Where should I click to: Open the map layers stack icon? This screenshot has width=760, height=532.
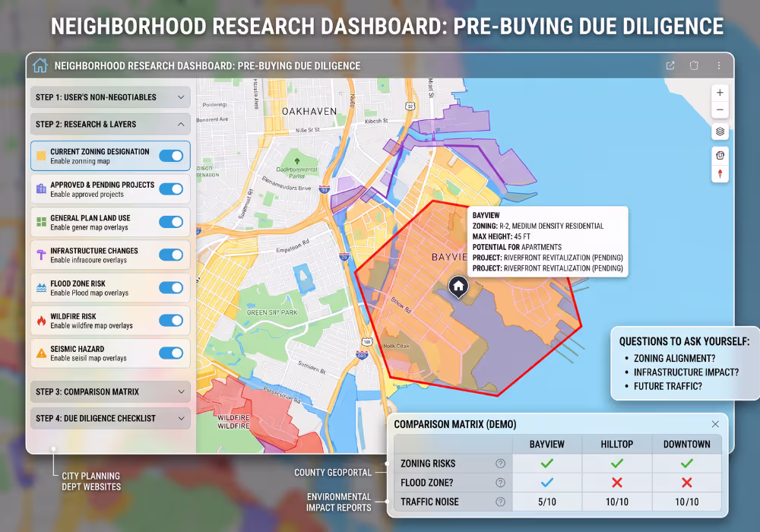720,131
